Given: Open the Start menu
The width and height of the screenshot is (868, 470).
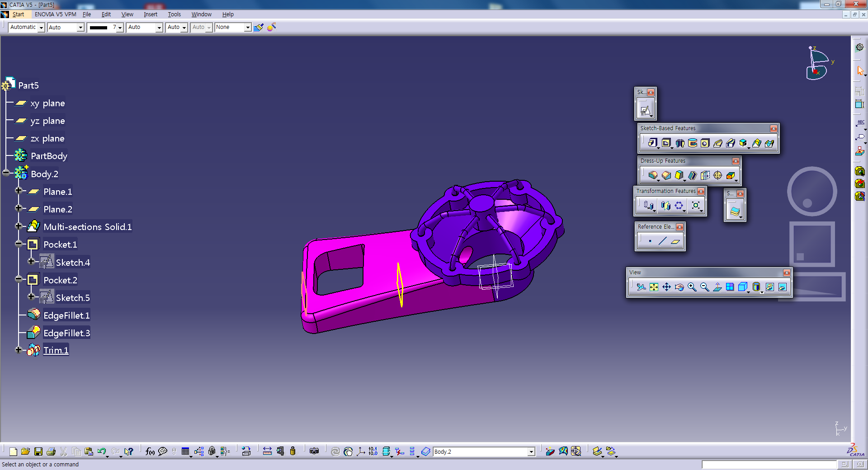Looking at the screenshot, I should [18, 14].
